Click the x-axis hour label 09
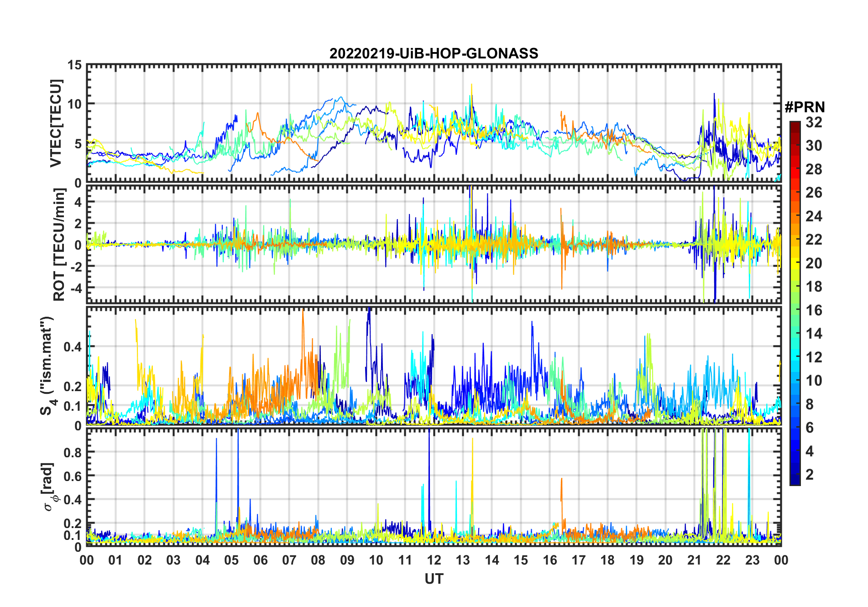This screenshot has height=607, width=868. click(347, 560)
